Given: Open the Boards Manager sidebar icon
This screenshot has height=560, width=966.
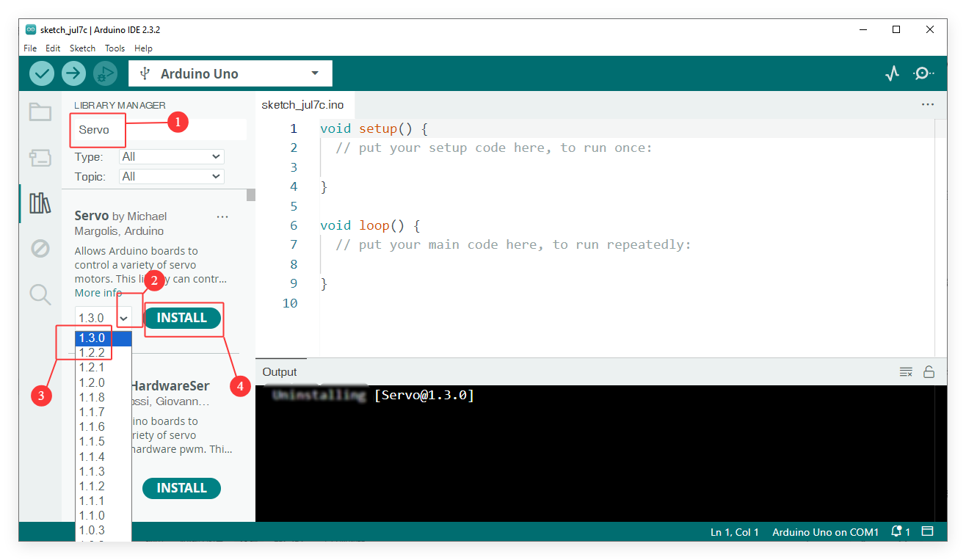Looking at the screenshot, I should point(40,158).
